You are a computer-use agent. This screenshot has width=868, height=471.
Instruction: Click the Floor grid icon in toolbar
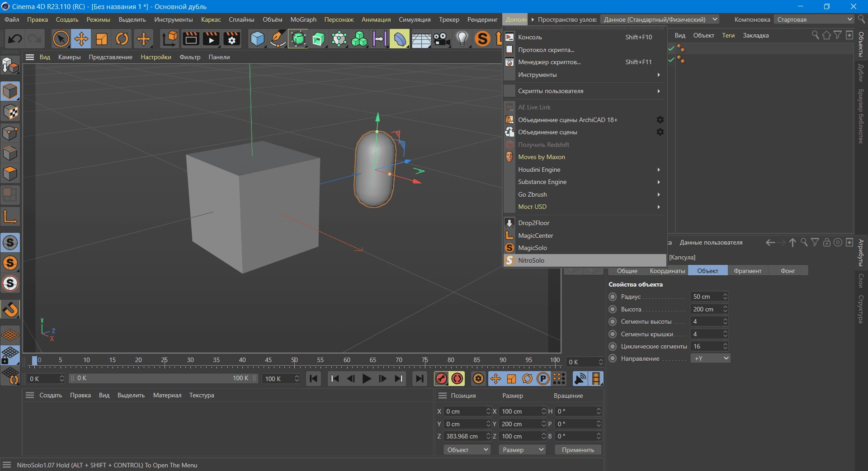click(x=421, y=39)
